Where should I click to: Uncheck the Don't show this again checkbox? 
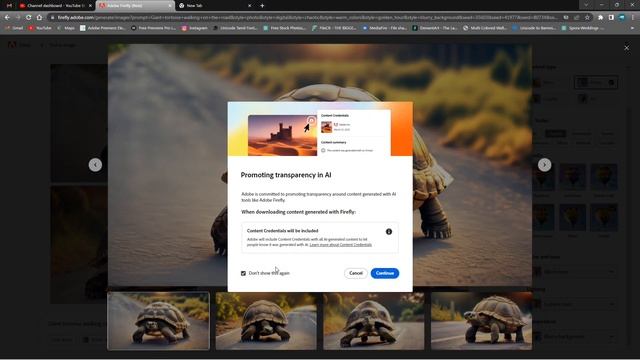click(x=243, y=273)
